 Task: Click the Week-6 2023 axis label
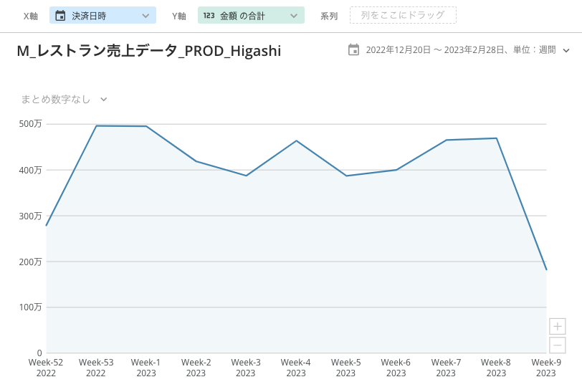click(x=396, y=368)
